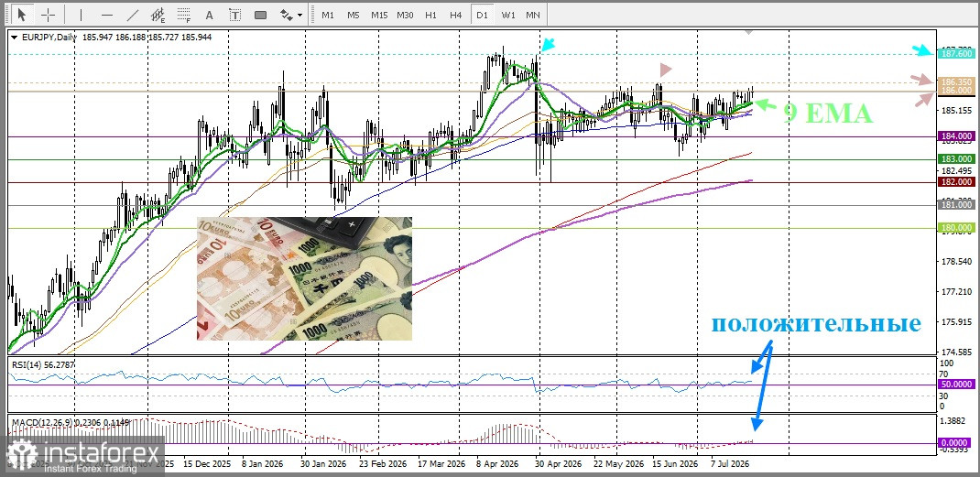Pick the text label tool (boxed T)
Screen dimensions: 980x477
point(235,14)
